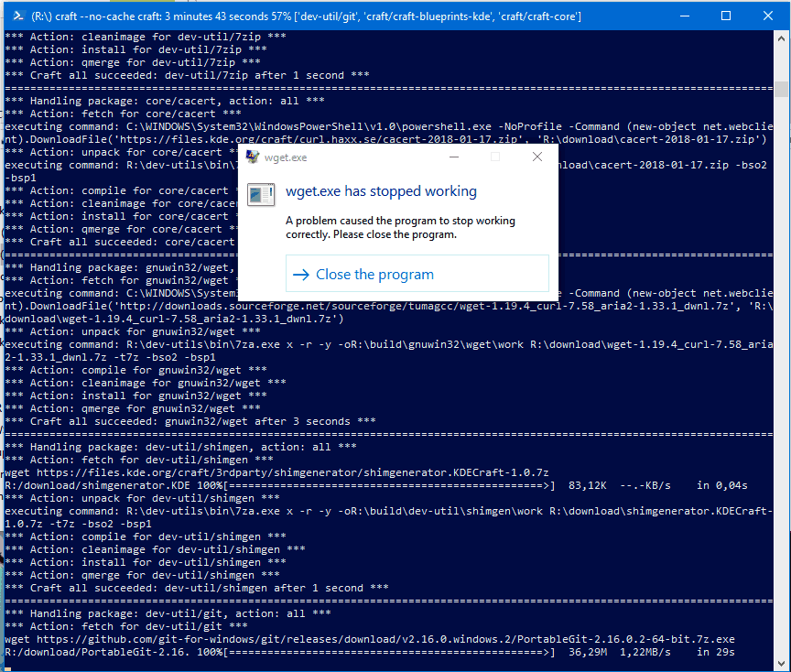The image size is (791, 672).
Task: Click 'Handling package: dev-util/shimgen, action: all' line
Action: 180,447
